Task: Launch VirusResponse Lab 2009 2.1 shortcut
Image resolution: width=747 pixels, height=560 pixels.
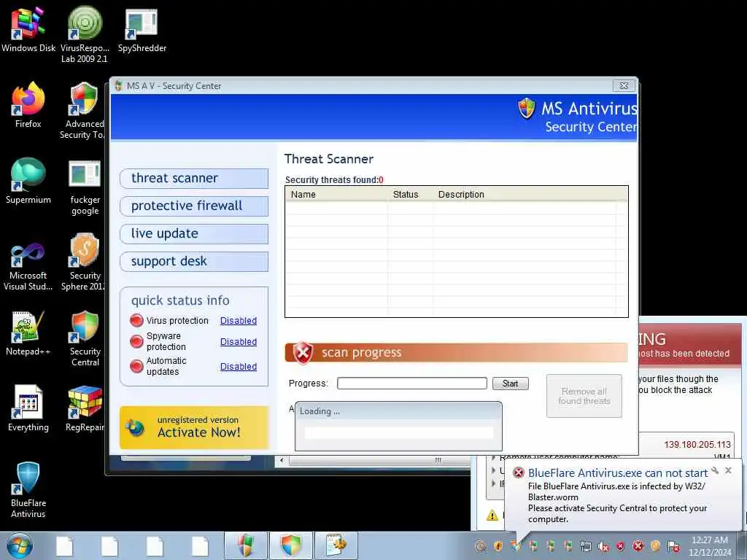Action: (x=85, y=34)
